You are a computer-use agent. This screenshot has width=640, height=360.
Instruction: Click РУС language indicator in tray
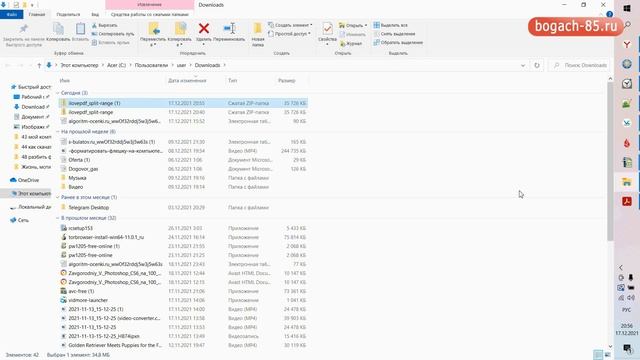[x=627, y=310]
